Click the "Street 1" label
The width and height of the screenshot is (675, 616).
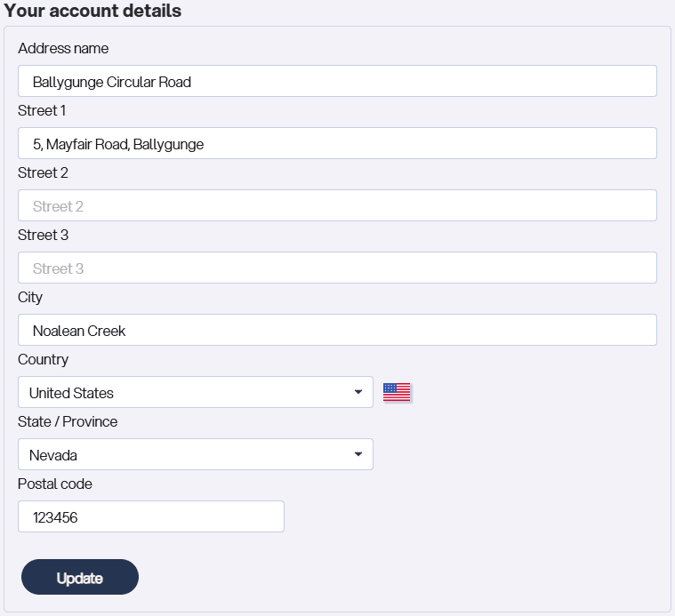[x=42, y=110]
